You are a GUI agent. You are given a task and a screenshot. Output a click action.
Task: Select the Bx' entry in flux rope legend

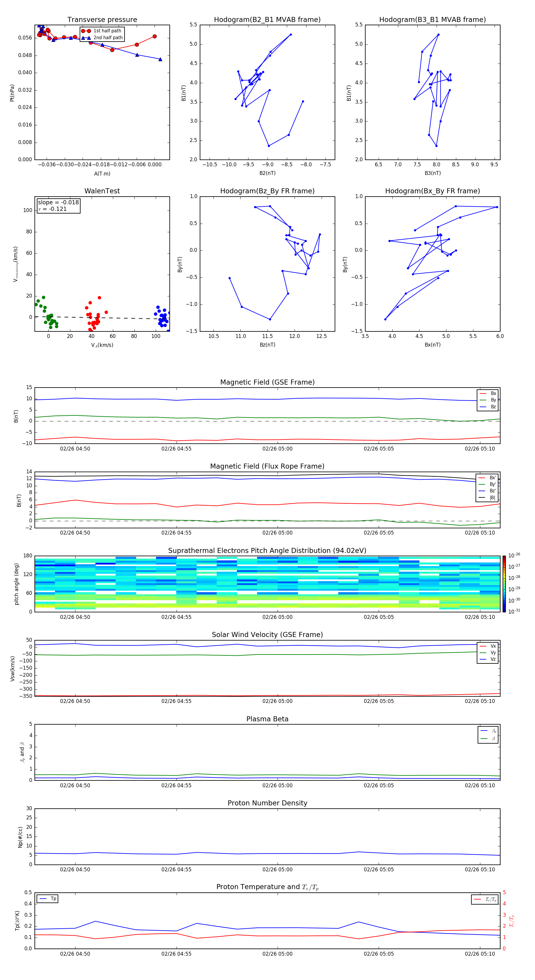point(487,478)
